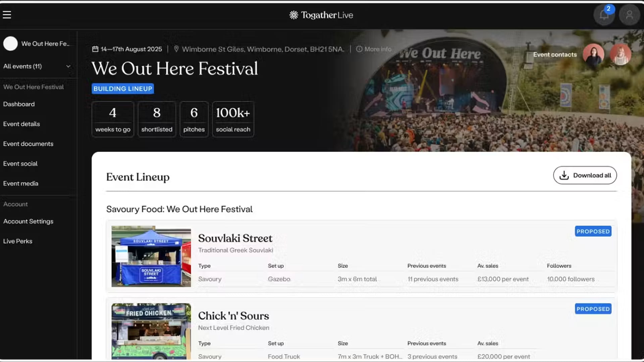Screen dimensions: 644x362
Task: Click the Gazebo set up value
Action: (x=279, y=279)
